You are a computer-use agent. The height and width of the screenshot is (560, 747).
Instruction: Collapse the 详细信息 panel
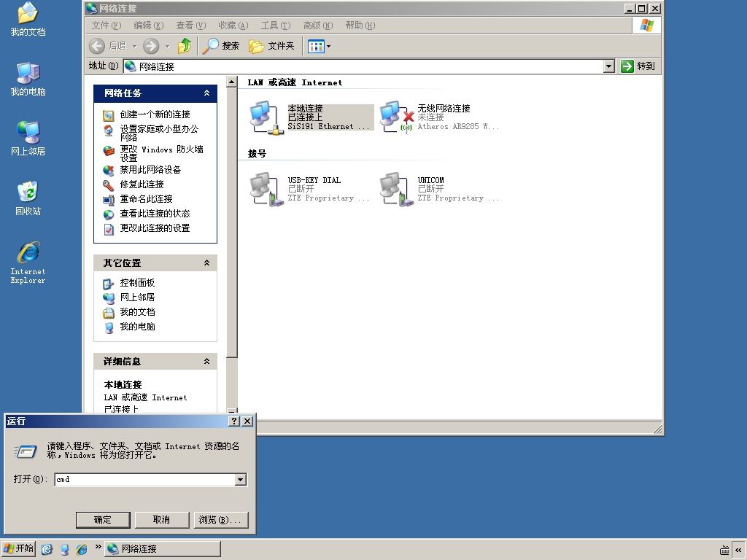point(206,362)
